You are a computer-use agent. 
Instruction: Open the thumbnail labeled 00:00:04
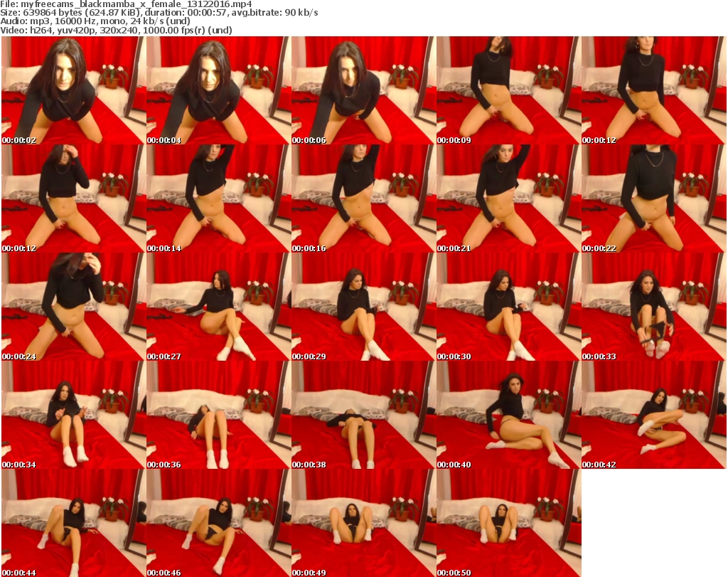point(219,90)
